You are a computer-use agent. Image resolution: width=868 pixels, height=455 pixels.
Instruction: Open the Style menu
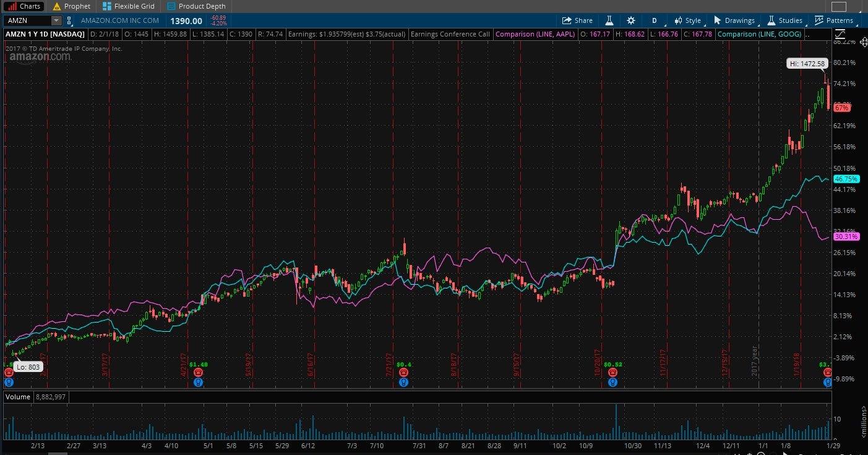(x=688, y=20)
